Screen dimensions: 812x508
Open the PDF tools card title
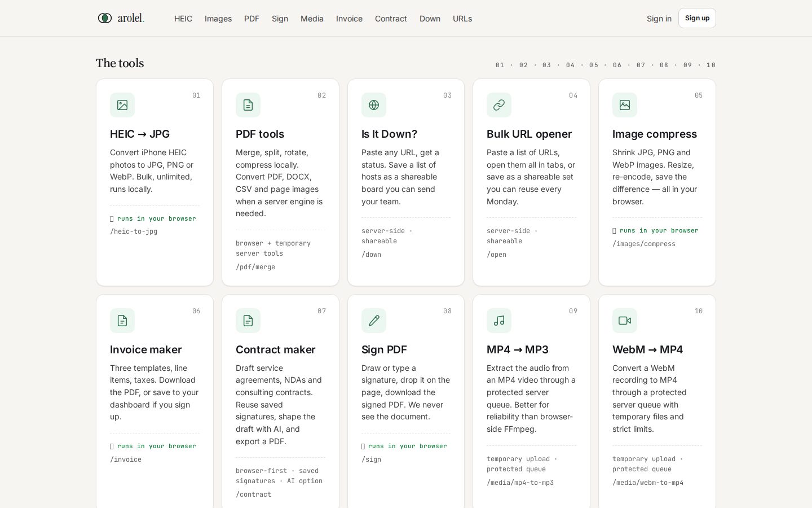(260, 134)
